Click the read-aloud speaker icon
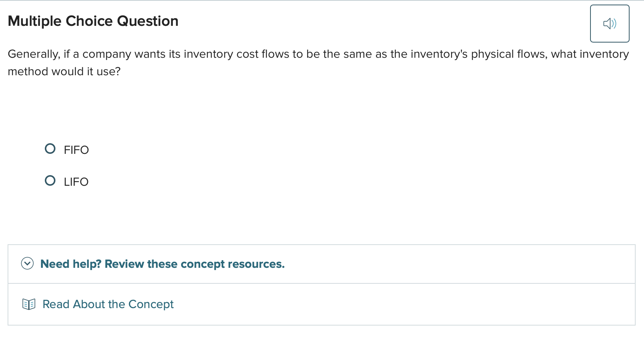 609,24
